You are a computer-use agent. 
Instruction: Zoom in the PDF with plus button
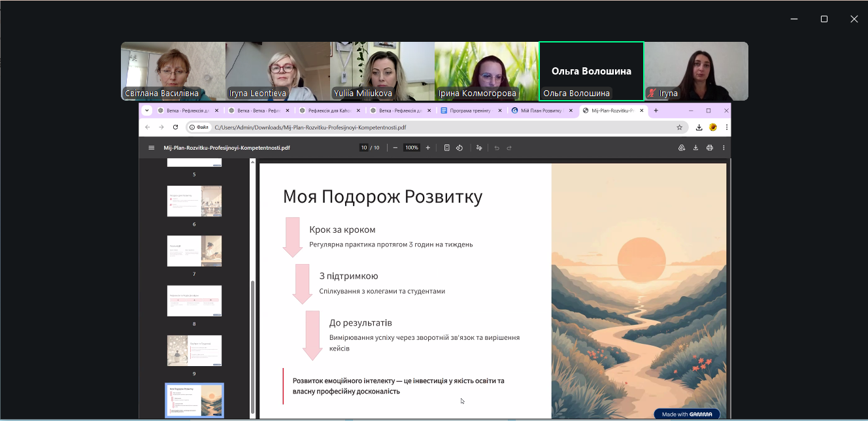[x=428, y=148]
